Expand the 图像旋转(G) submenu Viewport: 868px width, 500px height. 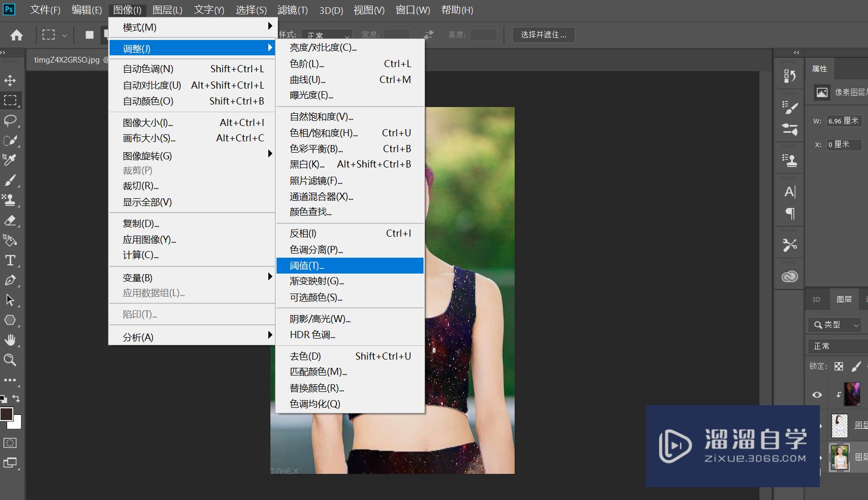click(x=193, y=156)
